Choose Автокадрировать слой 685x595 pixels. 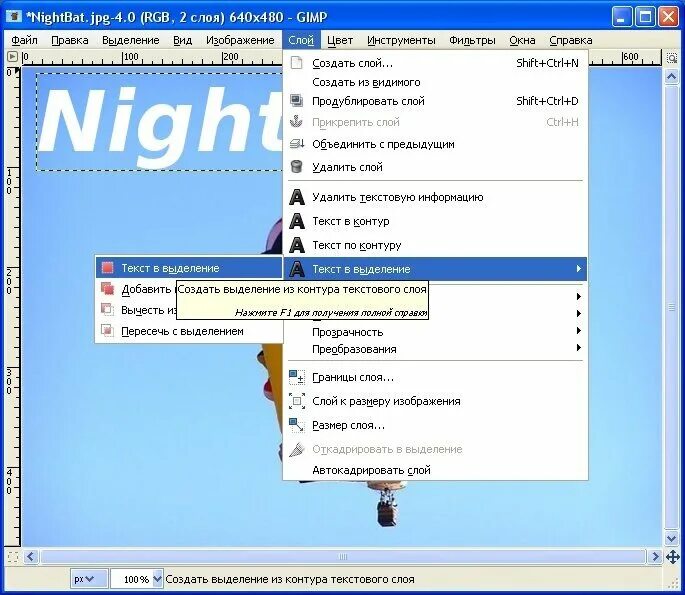point(436,470)
